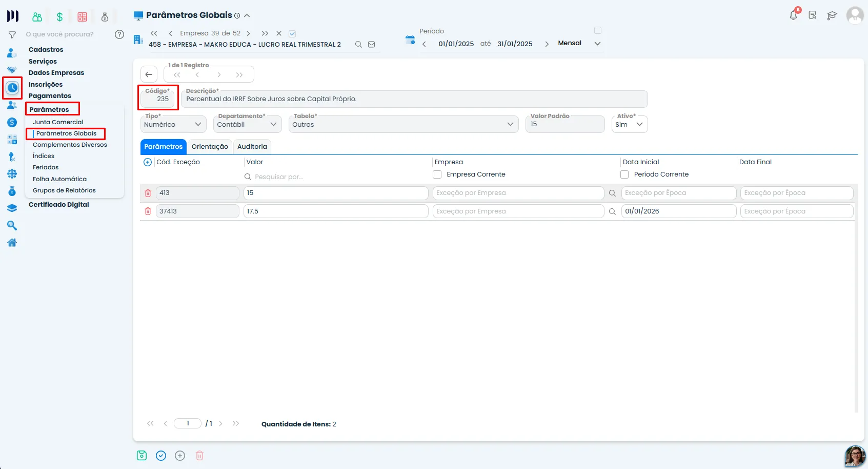
Task: Open the user profile avatar
Action: coord(855,15)
